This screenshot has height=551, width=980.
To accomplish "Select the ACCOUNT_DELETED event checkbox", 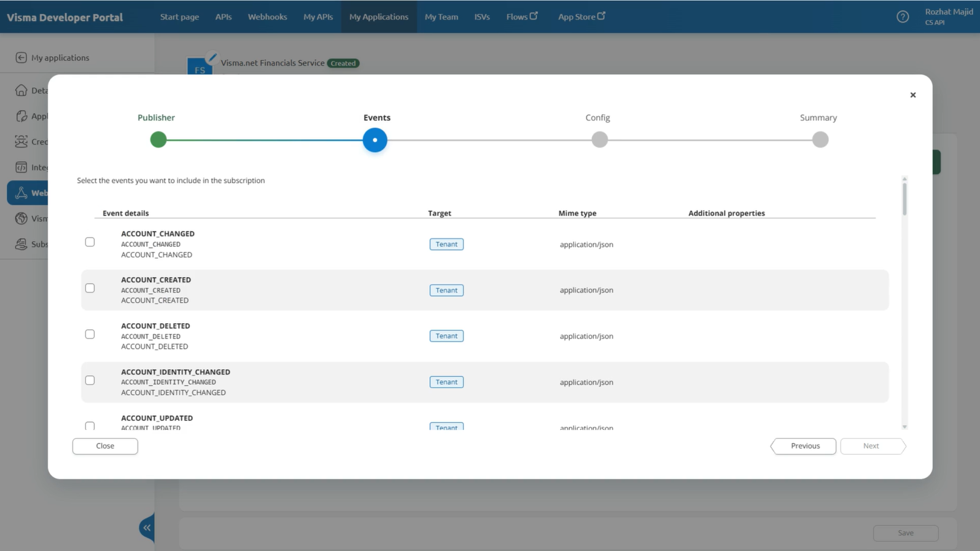I will [90, 334].
